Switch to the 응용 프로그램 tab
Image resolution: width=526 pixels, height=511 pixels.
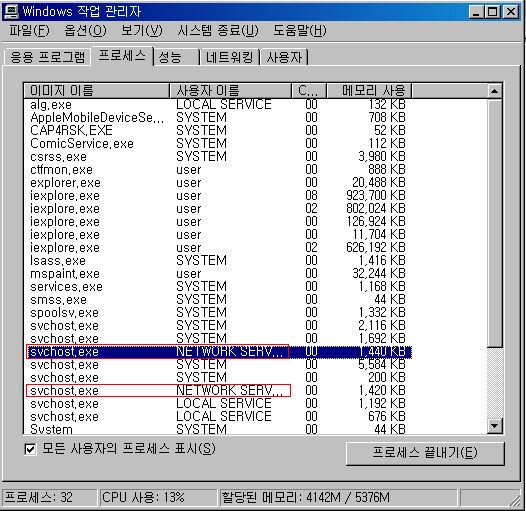coord(47,57)
